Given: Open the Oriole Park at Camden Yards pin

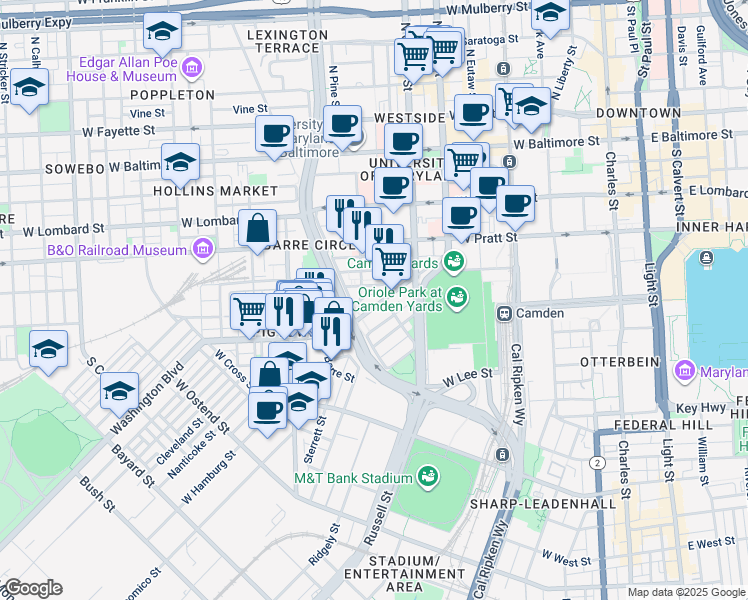Looking at the screenshot, I should coord(457,299).
